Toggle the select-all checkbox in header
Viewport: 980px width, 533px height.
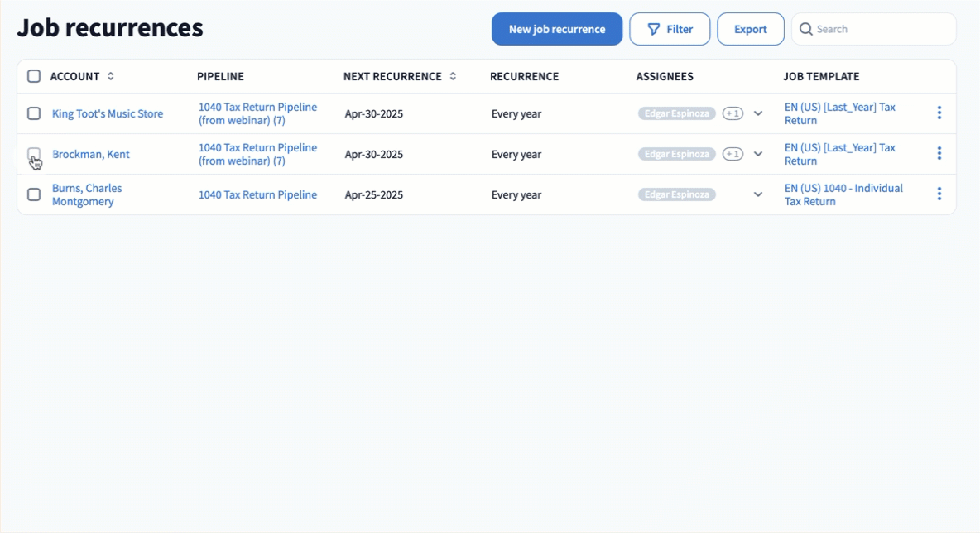pos(34,76)
